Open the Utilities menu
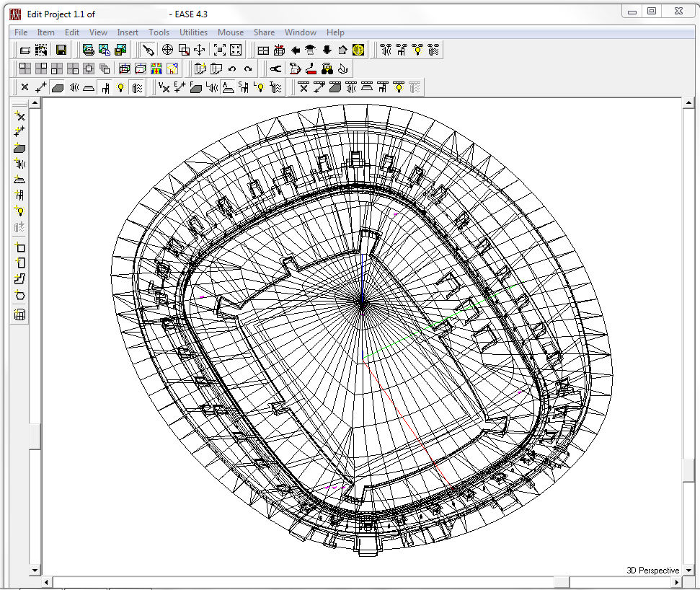700x590 pixels. [x=193, y=32]
